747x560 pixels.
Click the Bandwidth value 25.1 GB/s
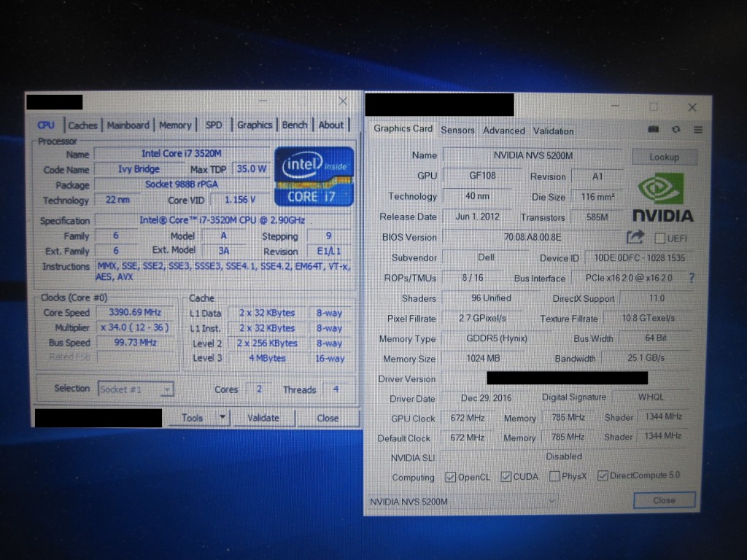point(646,357)
